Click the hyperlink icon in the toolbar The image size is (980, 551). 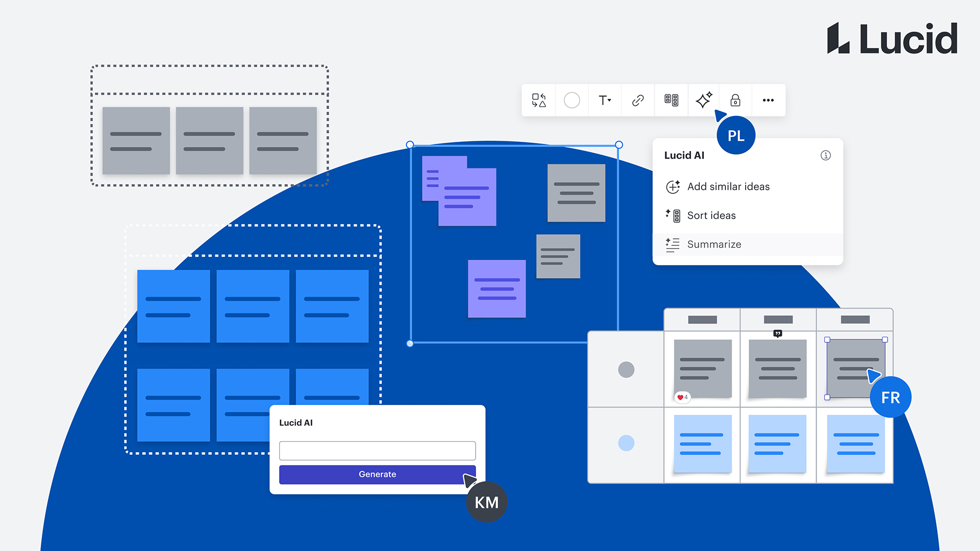pyautogui.click(x=638, y=101)
